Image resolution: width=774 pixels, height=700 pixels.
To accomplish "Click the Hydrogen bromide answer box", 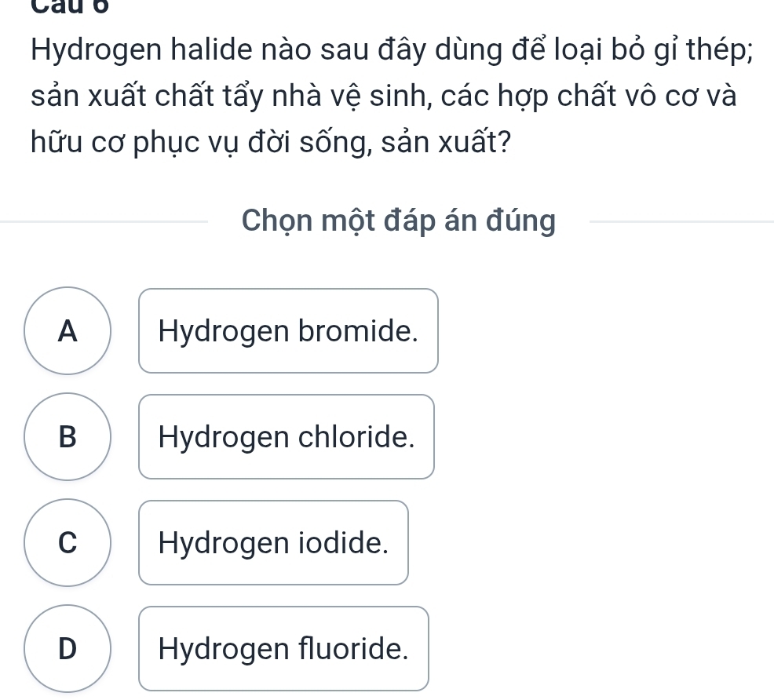I will [x=288, y=331].
